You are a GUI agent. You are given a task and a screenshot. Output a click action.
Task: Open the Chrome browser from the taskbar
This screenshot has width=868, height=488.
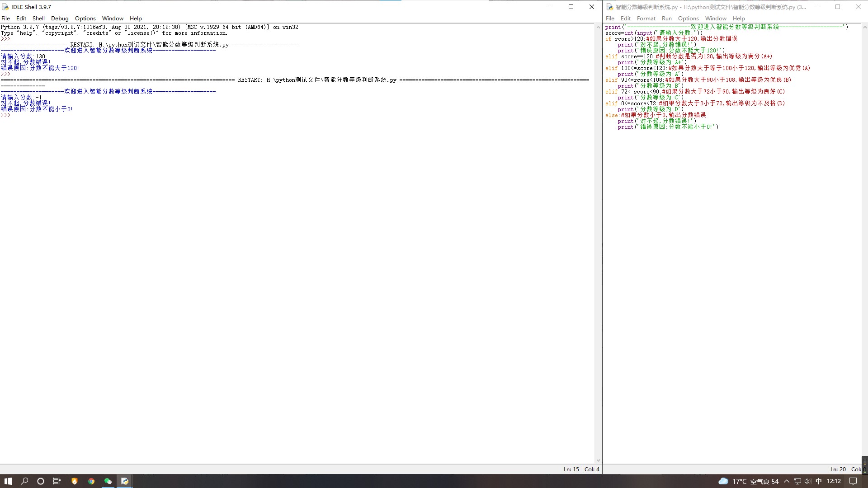coord(91,481)
